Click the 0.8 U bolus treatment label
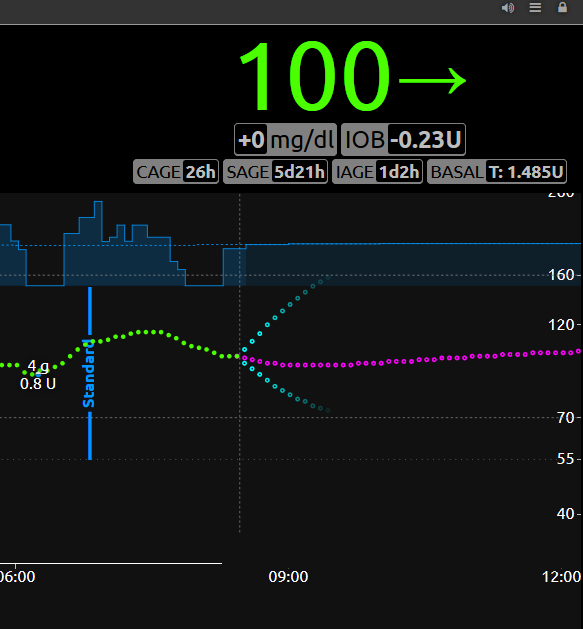The width and height of the screenshot is (583, 629). (x=38, y=384)
